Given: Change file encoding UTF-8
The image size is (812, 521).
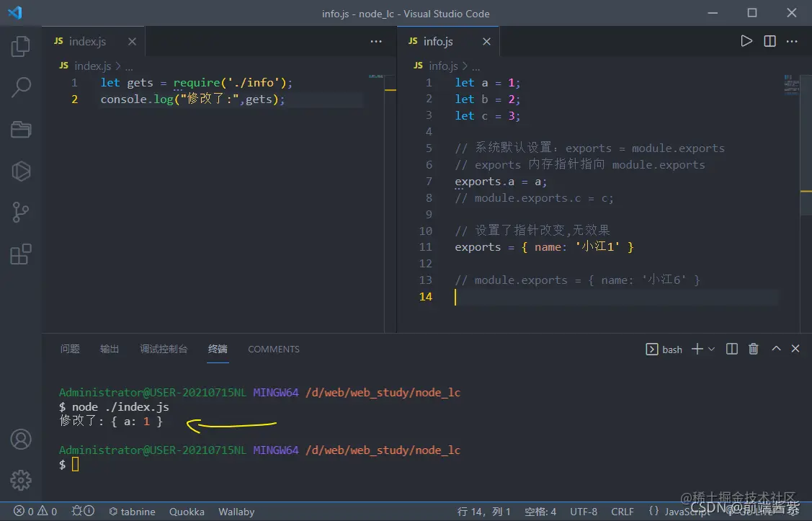Looking at the screenshot, I should (583, 512).
